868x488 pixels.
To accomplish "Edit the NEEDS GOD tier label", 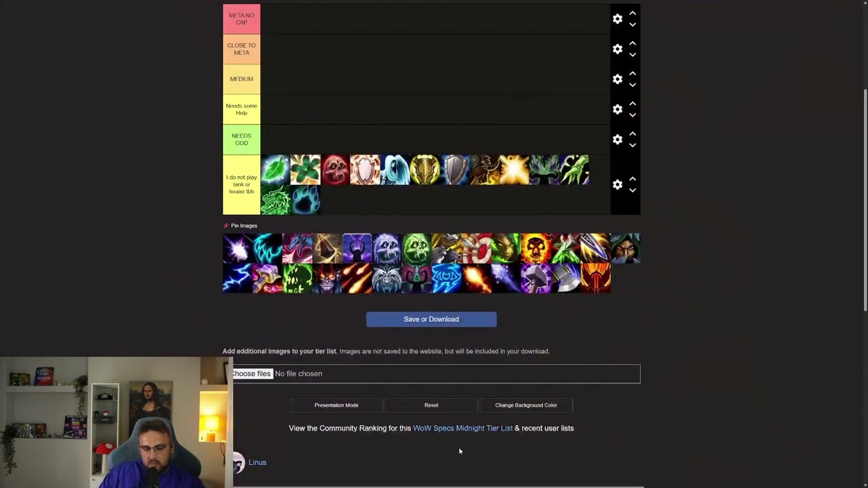I will pos(241,139).
